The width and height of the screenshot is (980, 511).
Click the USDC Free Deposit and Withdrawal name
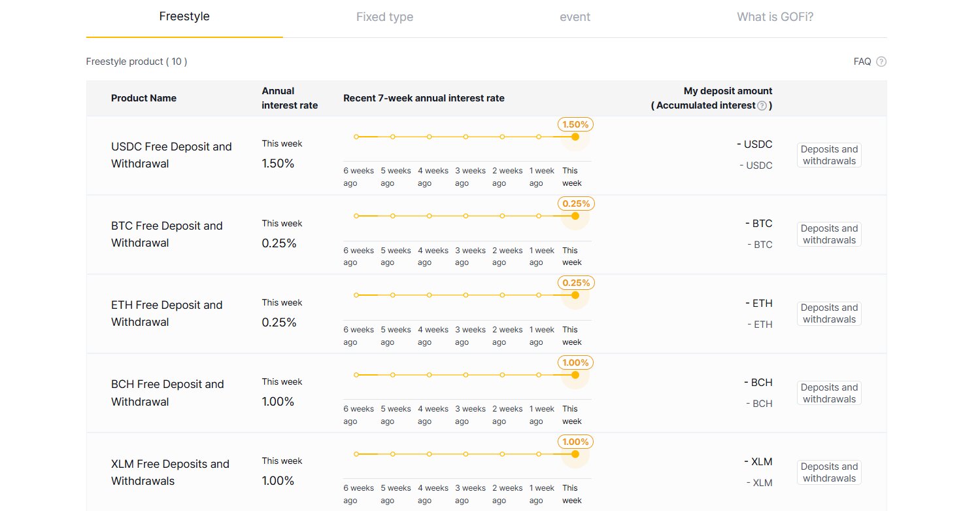pos(171,155)
